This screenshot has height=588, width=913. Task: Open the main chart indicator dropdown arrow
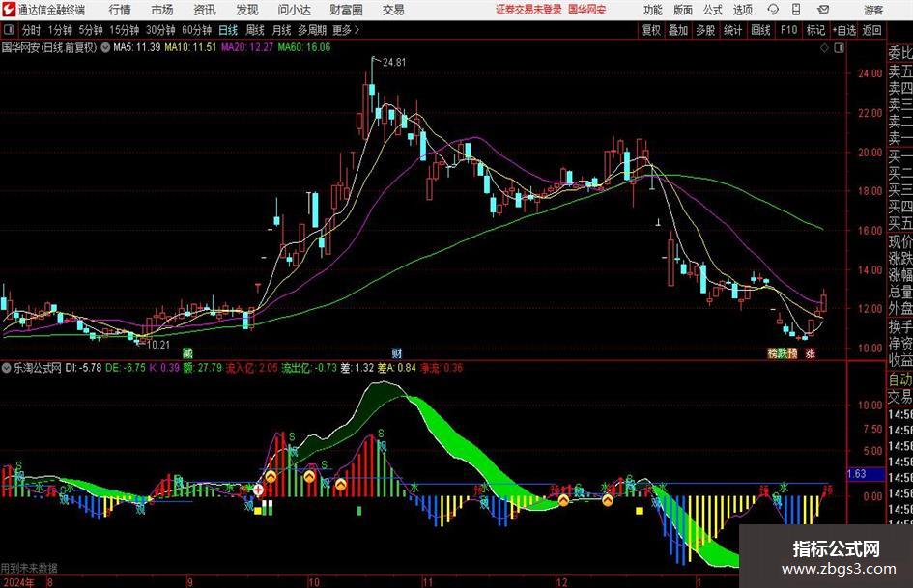[x=105, y=47]
